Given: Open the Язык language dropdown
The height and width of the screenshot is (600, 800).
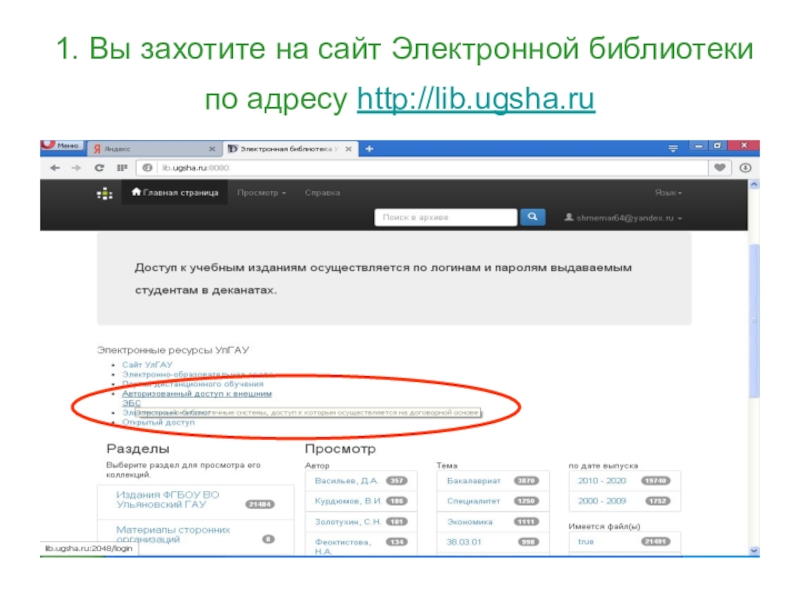Looking at the screenshot, I should tap(668, 192).
